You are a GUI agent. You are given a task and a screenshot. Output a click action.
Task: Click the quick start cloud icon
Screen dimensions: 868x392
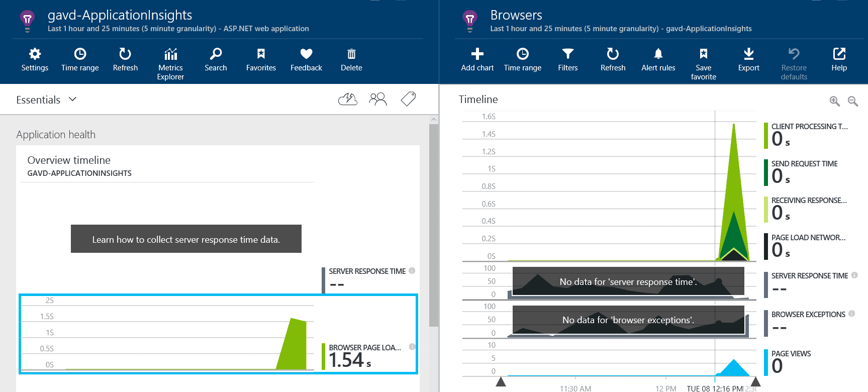(348, 99)
